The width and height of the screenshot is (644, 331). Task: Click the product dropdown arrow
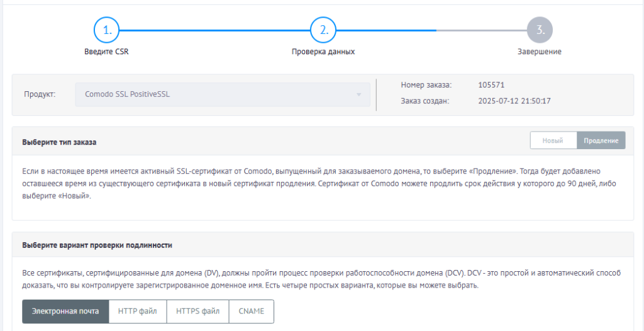click(x=358, y=95)
